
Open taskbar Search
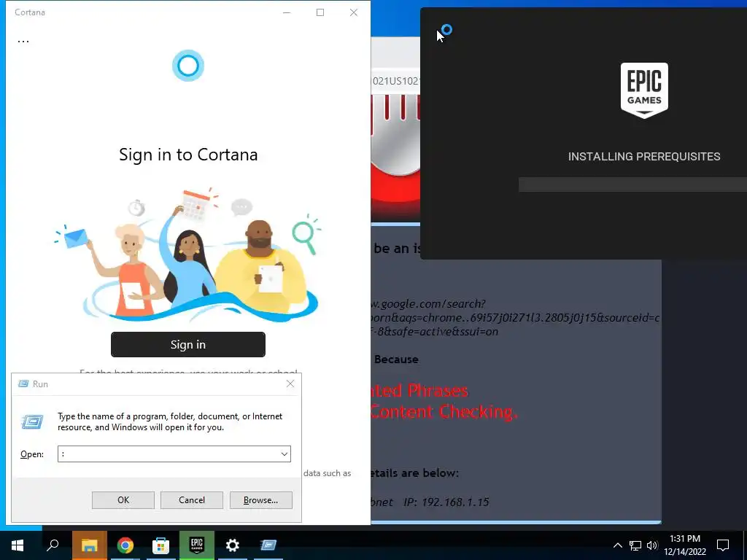pos(53,545)
